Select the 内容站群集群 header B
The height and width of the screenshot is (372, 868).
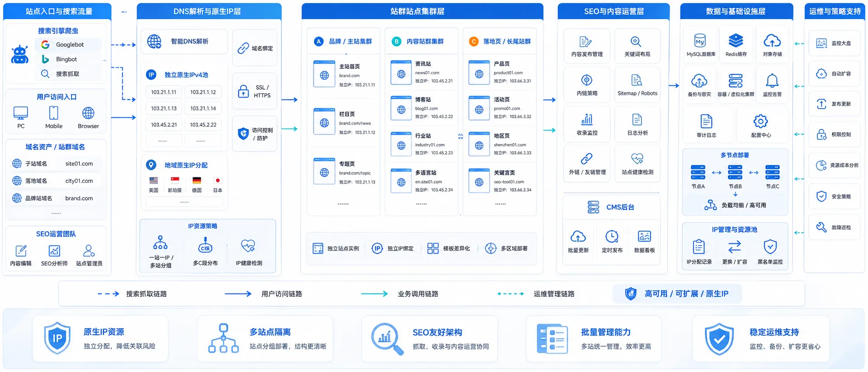pos(418,41)
